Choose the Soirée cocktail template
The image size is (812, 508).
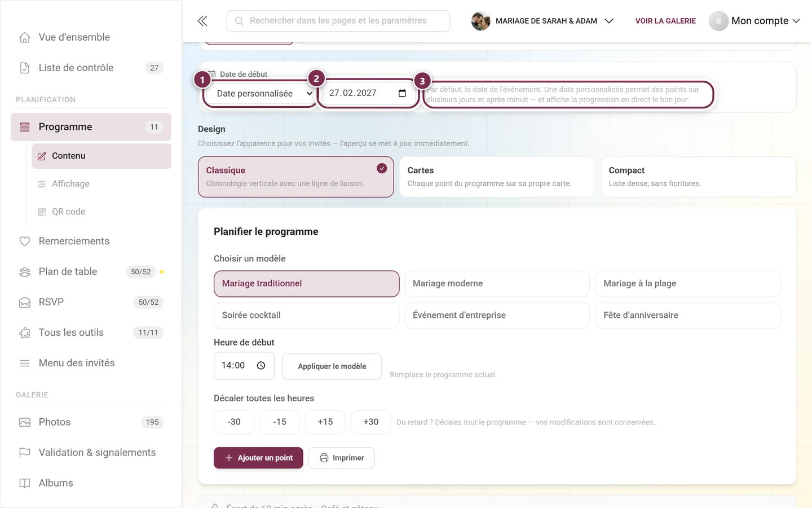coord(307,316)
